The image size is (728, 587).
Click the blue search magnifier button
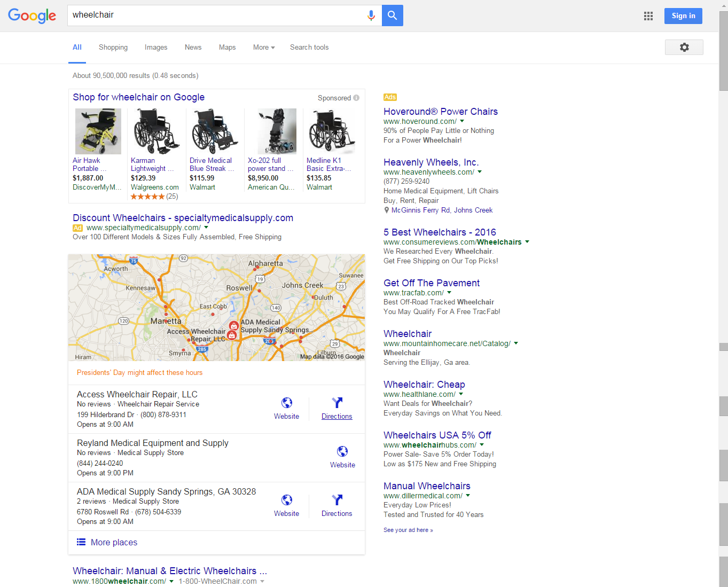pyautogui.click(x=393, y=15)
